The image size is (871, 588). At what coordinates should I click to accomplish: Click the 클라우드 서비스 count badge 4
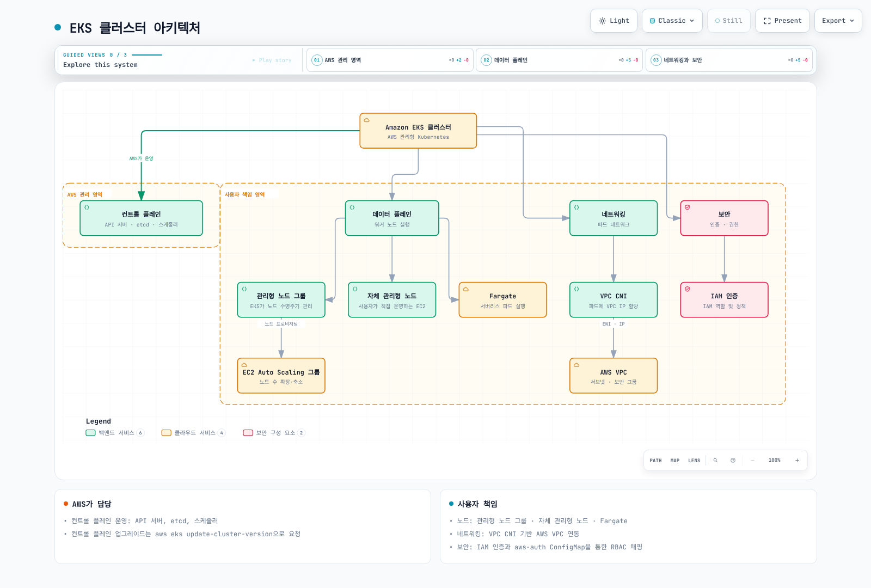point(222,433)
